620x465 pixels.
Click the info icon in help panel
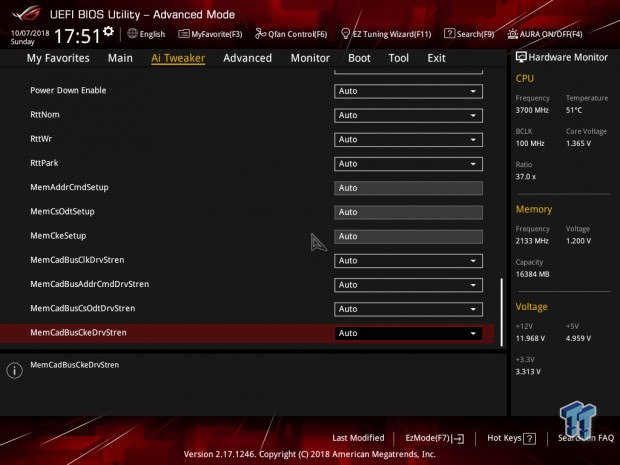[15, 370]
